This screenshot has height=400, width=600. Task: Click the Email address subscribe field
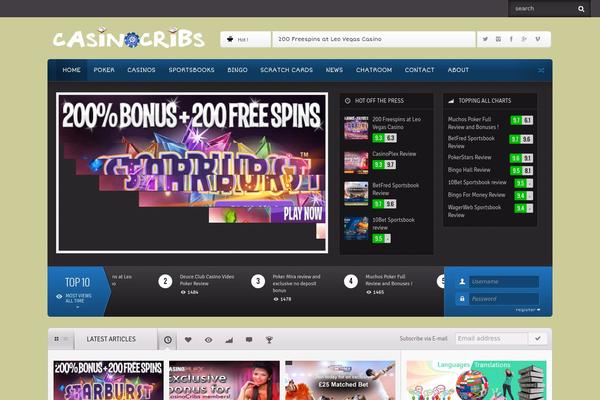pos(491,338)
